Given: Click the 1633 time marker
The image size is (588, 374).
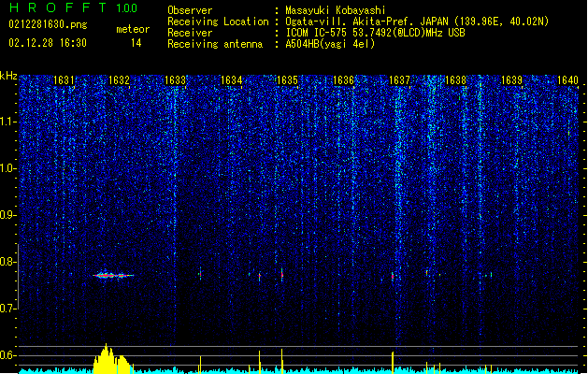Looking at the screenshot, I should tap(176, 80).
